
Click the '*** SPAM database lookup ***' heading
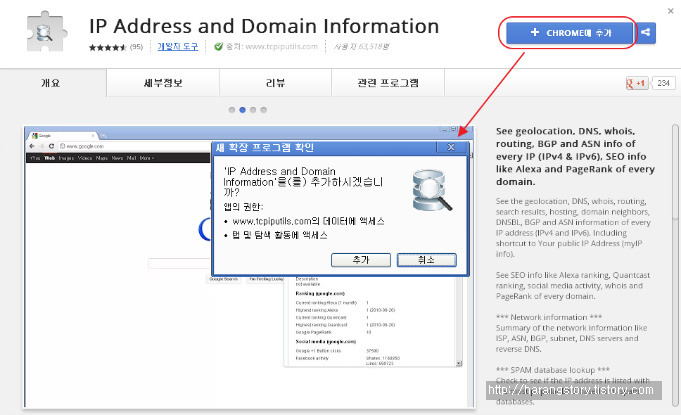[x=553, y=370]
